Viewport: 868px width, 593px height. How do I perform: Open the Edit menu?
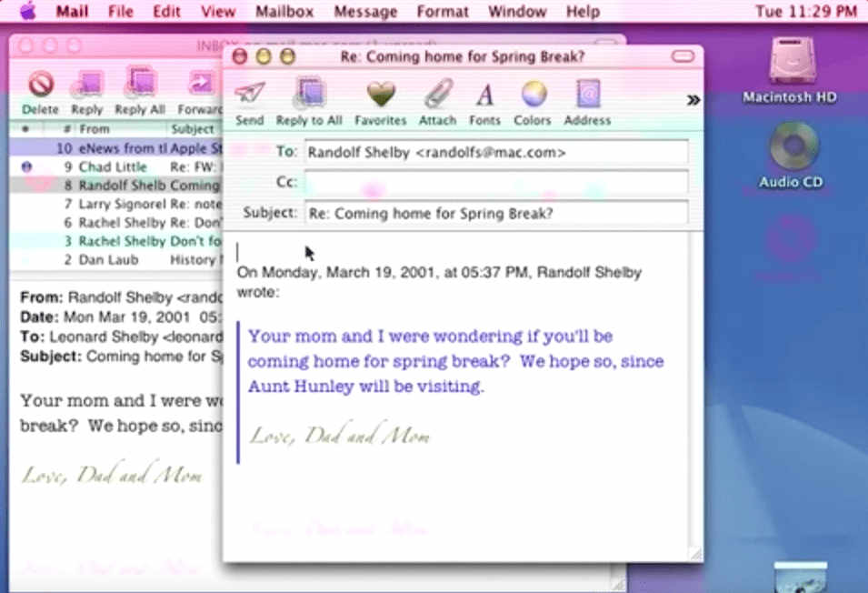(x=166, y=12)
